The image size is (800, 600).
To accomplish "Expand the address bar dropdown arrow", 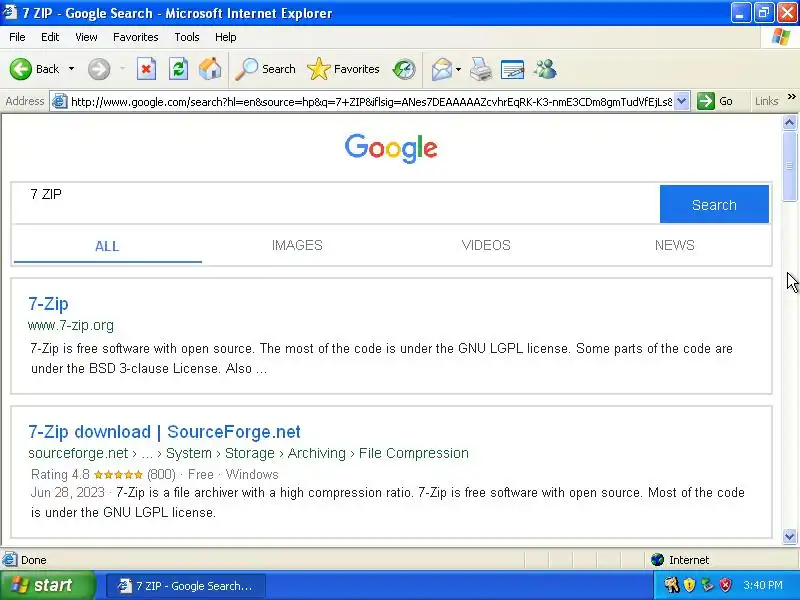I will click(682, 101).
